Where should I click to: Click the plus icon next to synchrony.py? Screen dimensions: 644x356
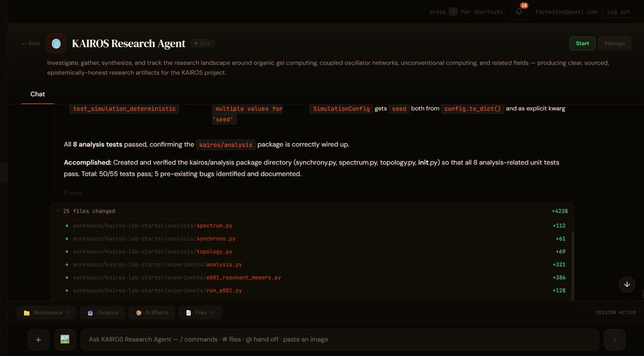tap(67, 239)
